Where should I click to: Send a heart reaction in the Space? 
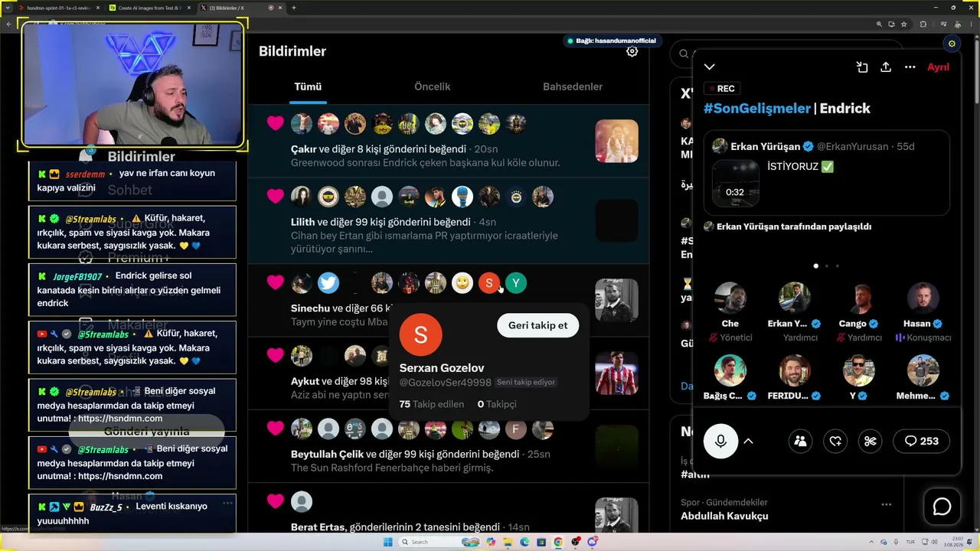[x=835, y=441]
